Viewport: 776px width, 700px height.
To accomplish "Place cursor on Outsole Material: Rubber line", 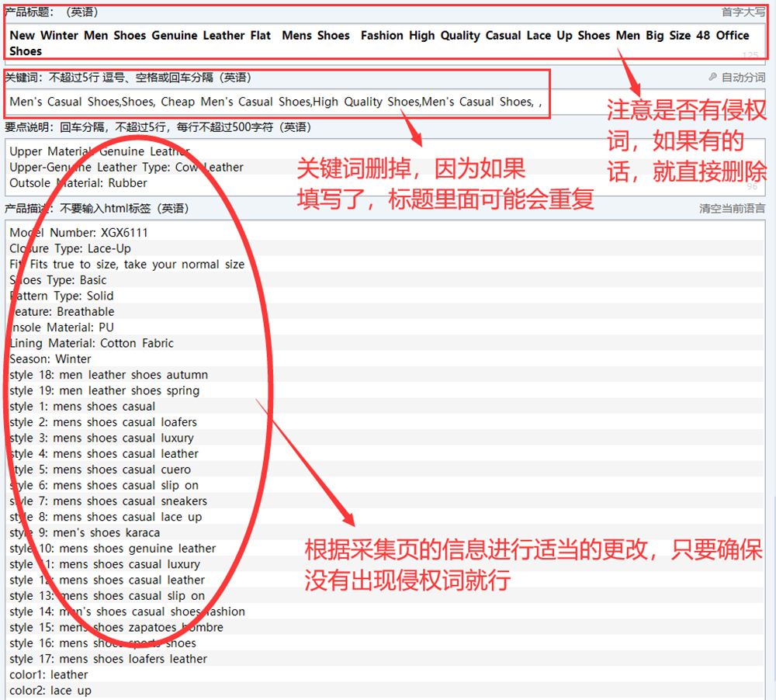I will [x=78, y=183].
